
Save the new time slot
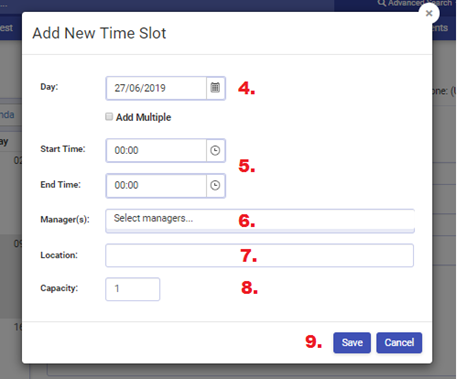click(352, 343)
